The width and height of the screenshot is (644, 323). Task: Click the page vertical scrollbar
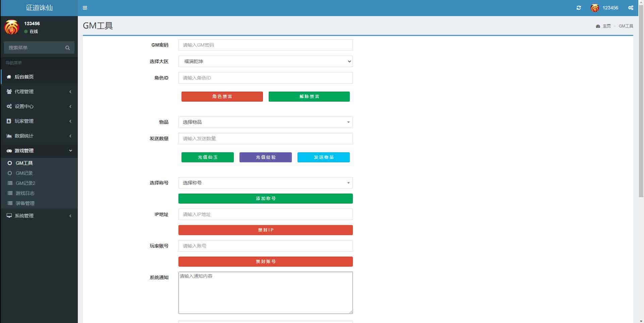click(x=641, y=101)
